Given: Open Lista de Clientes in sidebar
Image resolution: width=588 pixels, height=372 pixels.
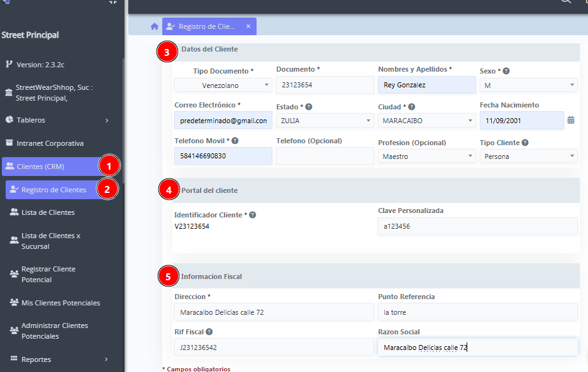Looking at the screenshot, I should 48,212.
